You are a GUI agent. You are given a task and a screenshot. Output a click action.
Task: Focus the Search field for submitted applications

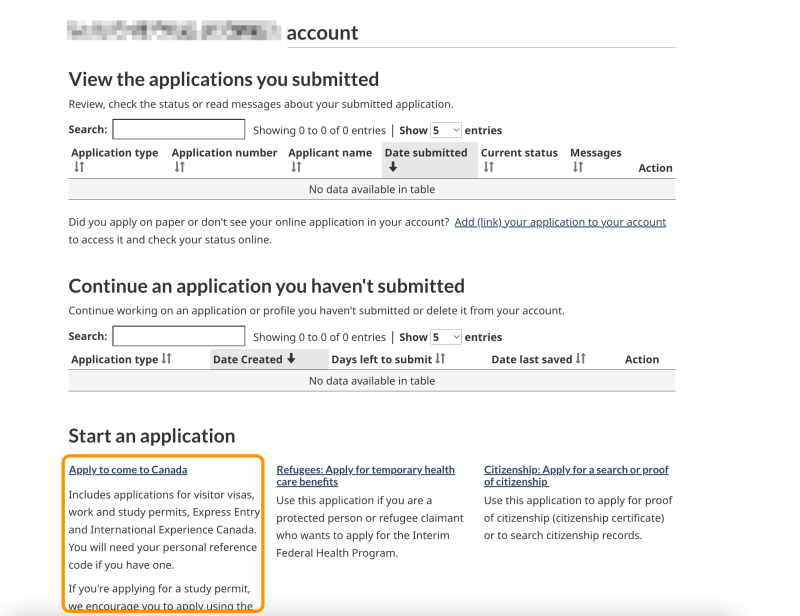pyautogui.click(x=179, y=129)
